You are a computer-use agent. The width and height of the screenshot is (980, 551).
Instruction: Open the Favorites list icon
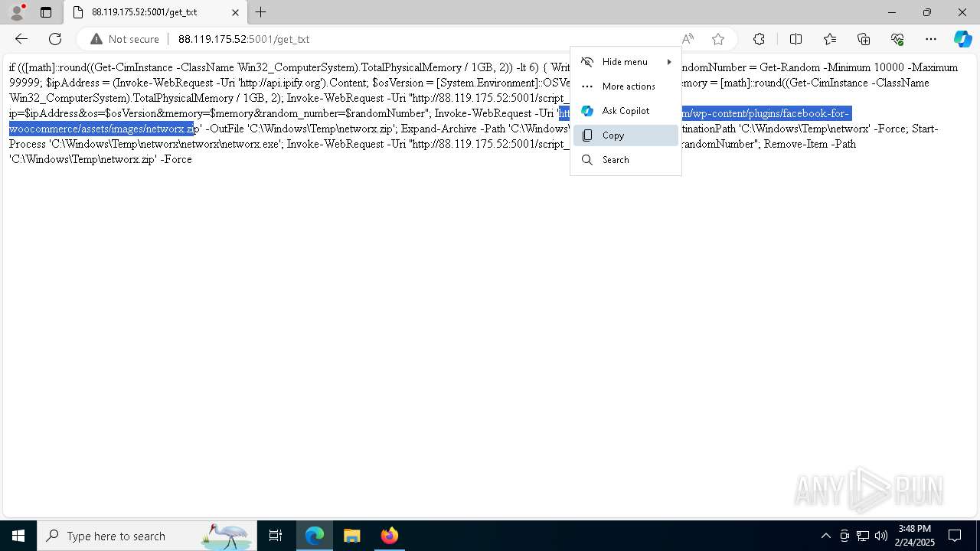(x=830, y=39)
